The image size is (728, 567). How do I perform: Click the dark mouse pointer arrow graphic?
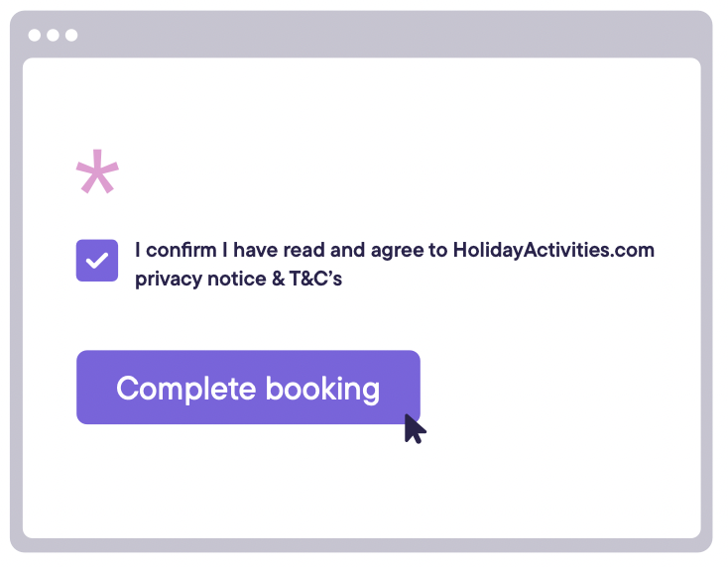(415, 429)
